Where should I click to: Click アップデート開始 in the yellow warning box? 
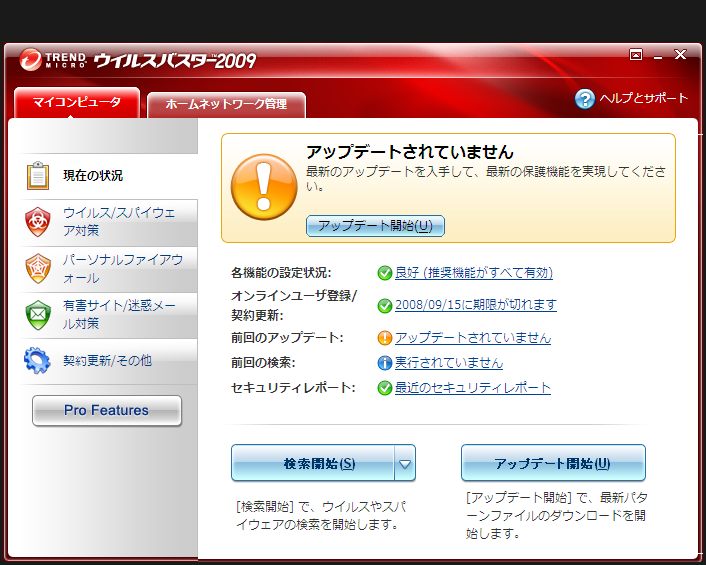coord(375,226)
